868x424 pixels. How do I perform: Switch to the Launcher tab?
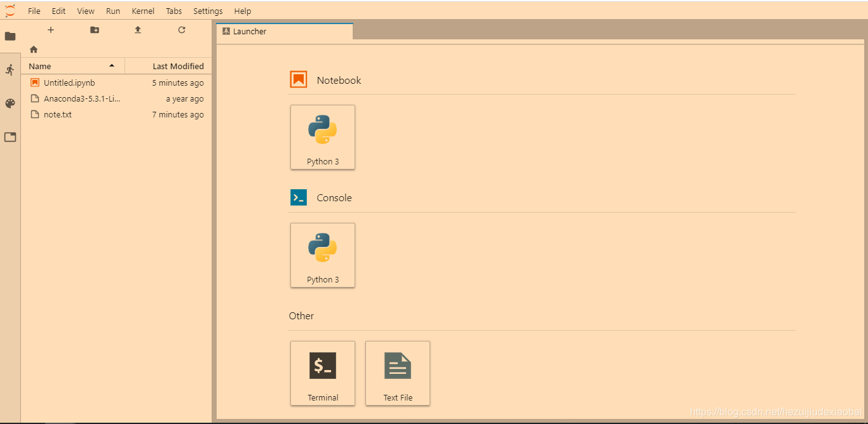(x=249, y=30)
